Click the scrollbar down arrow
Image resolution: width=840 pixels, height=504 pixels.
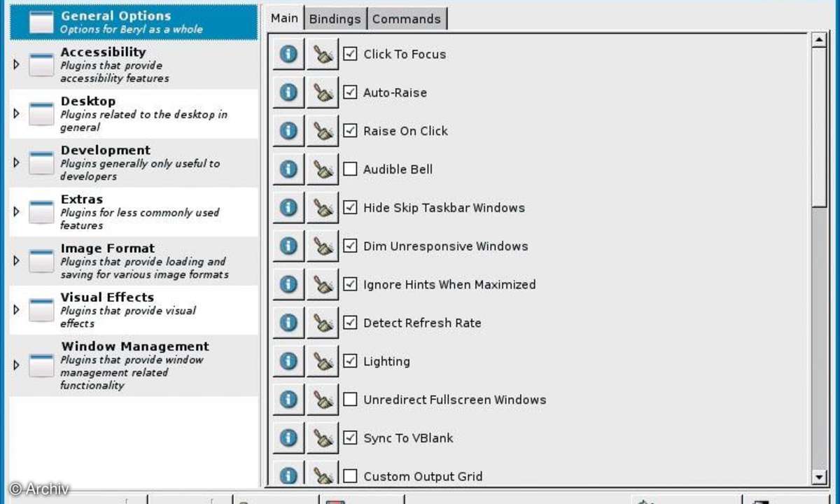pyautogui.click(x=819, y=477)
